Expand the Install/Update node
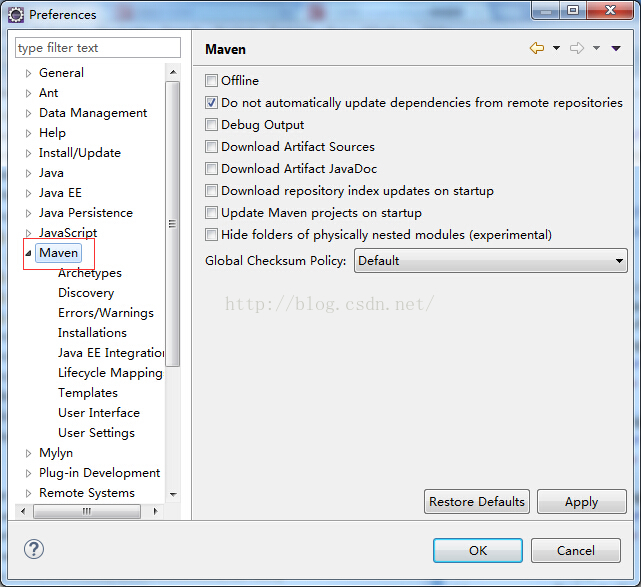641x587 pixels. click(28, 153)
